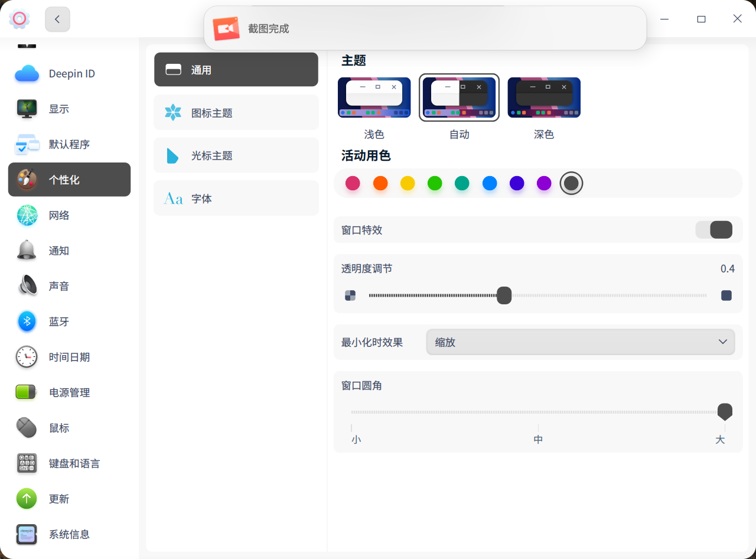The width and height of the screenshot is (756, 559).
Task: Open Deepin ID settings label
Action: click(72, 73)
